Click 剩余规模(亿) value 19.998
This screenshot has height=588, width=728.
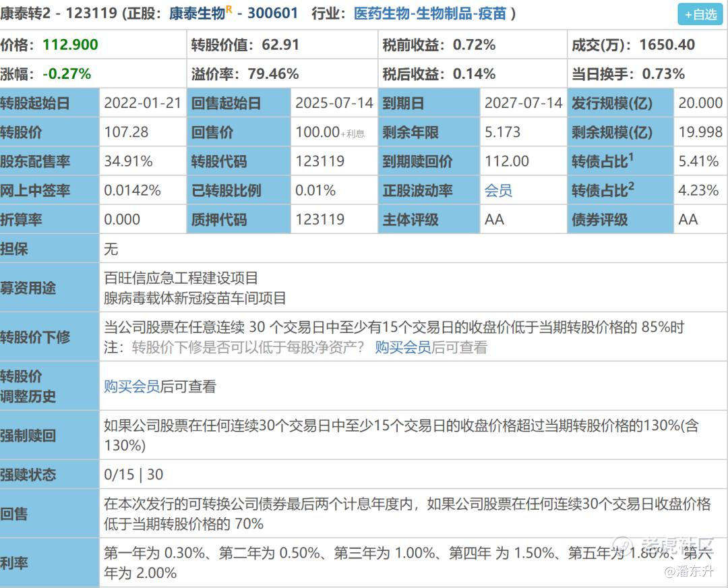click(x=700, y=132)
